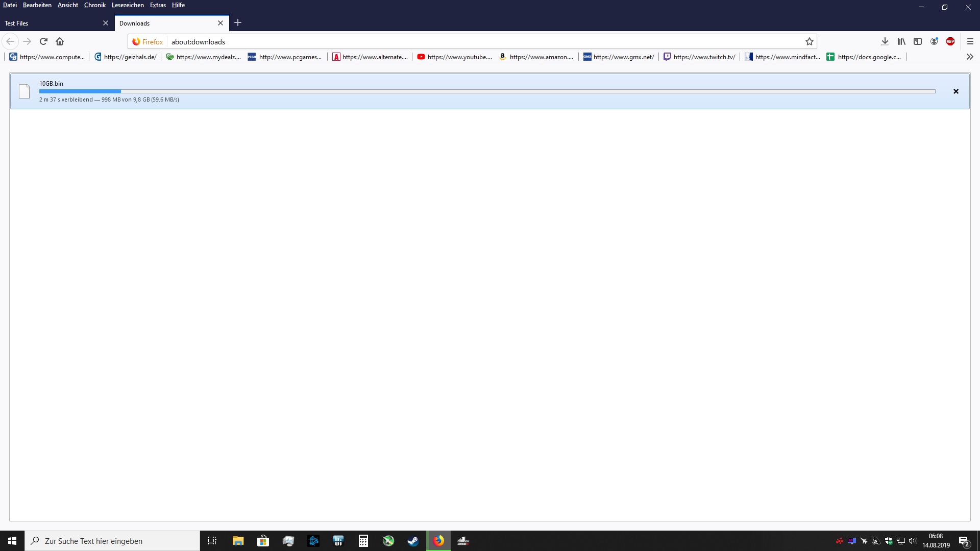Viewport: 980px width, 551px height.
Task: Reload the current page
Action: click(x=43, y=41)
